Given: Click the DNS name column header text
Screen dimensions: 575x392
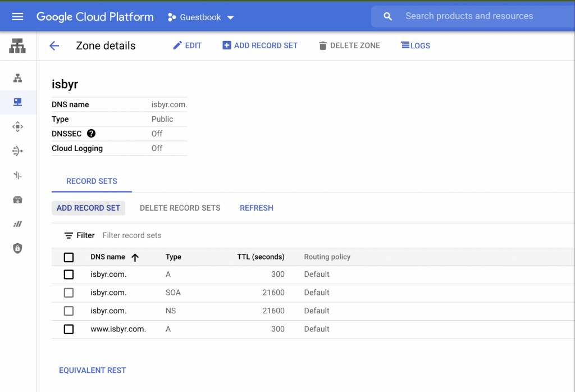Looking at the screenshot, I should tap(108, 257).
